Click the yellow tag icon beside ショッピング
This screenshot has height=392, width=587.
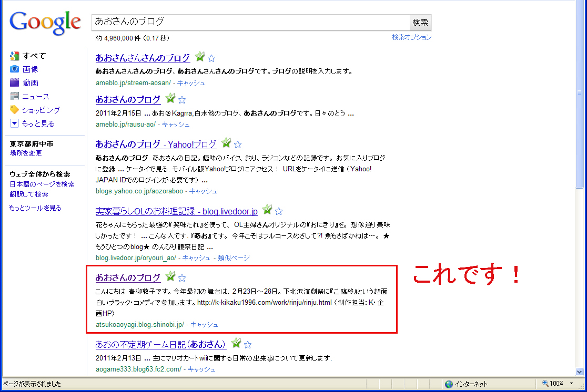pyautogui.click(x=14, y=110)
